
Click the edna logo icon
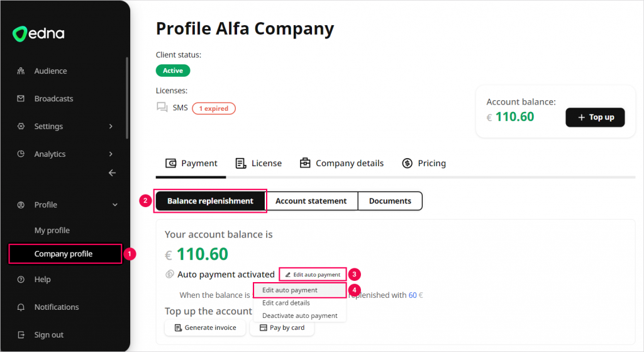tap(19, 35)
